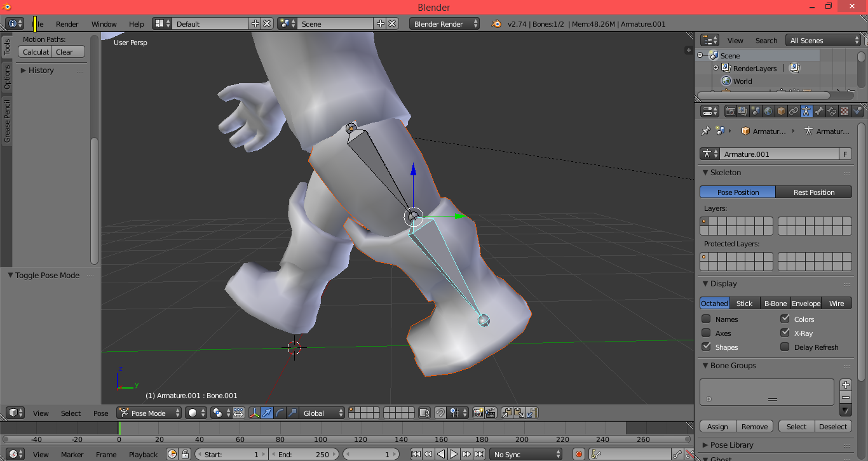Expand the Pose Library panel

coord(705,445)
